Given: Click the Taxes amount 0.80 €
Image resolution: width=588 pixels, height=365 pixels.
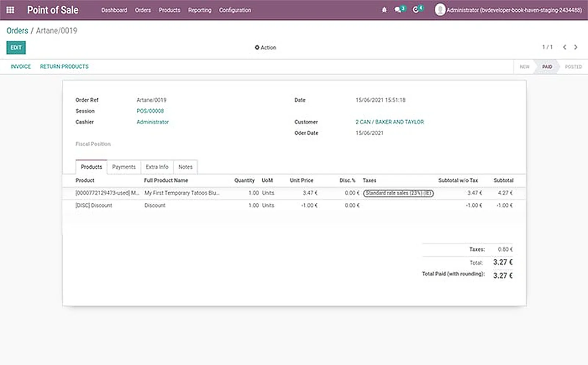Looking at the screenshot, I should [505, 249].
